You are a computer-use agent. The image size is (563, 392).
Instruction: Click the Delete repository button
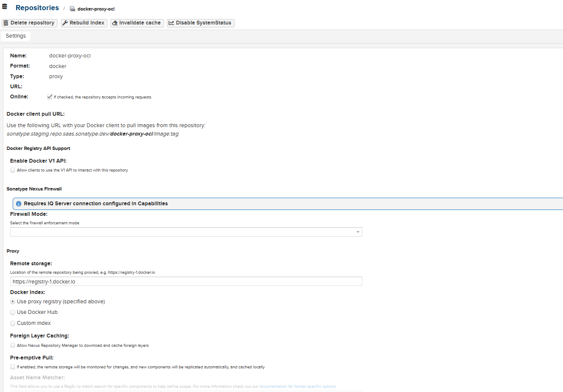point(30,23)
